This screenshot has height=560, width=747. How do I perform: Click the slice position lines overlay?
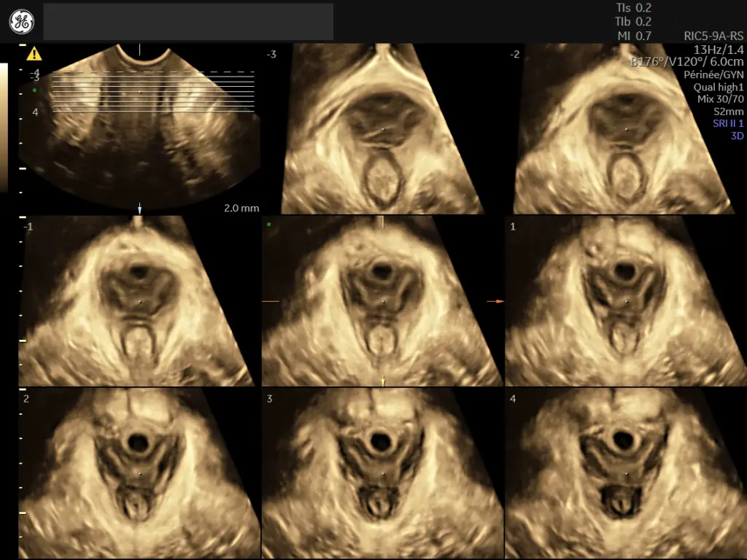point(153,92)
